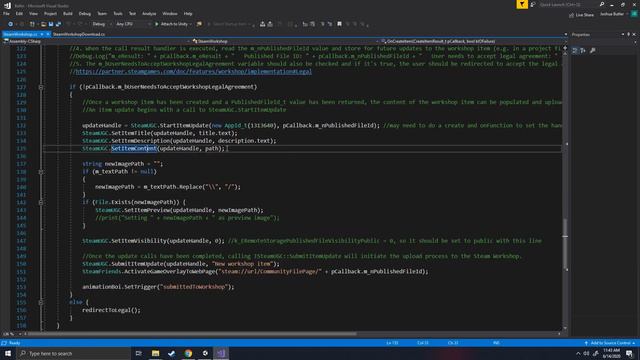Image resolution: width=640 pixels, height=360 pixels.
Task: Open the Project menu
Action: [x=50, y=14]
